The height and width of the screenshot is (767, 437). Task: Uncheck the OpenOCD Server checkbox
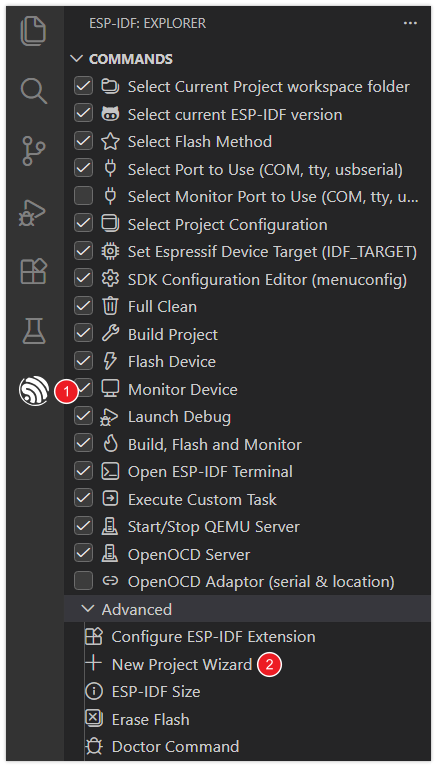(x=83, y=554)
